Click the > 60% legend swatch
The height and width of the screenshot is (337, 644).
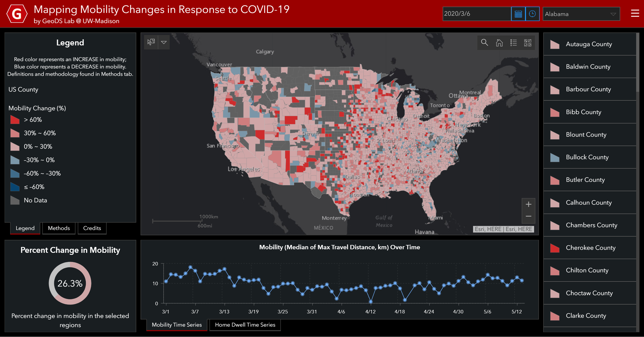pyautogui.click(x=15, y=119)
